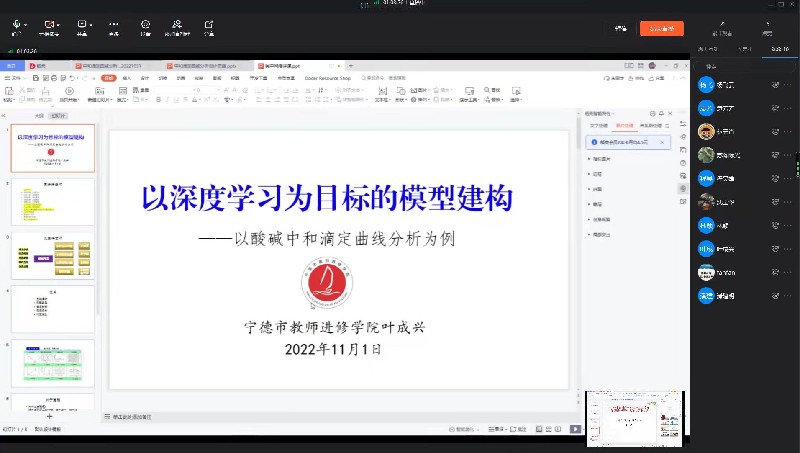Screen dimensions: 800x453
Task: Collapse the ribbon with the chevron arrow
Action: click(x=683, y=78)
